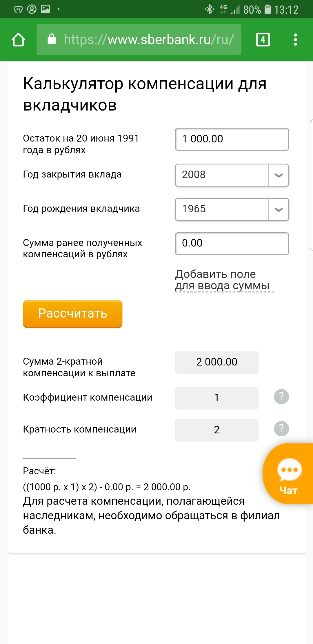313x644 pixels.
Task: Tap the sberbank.ru URL address bar
Action: 148,40
